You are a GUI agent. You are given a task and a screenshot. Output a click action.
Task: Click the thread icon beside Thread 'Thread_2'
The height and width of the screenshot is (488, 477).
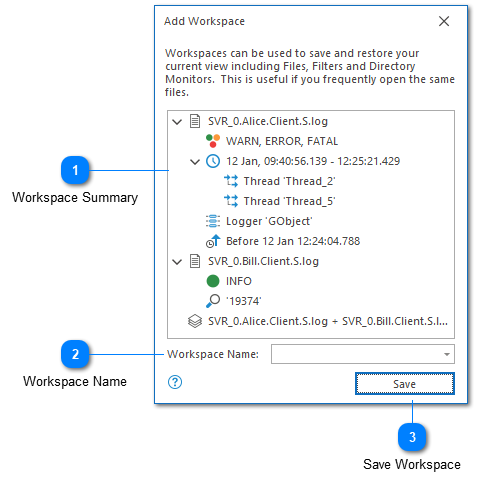(x=231, y=181)
